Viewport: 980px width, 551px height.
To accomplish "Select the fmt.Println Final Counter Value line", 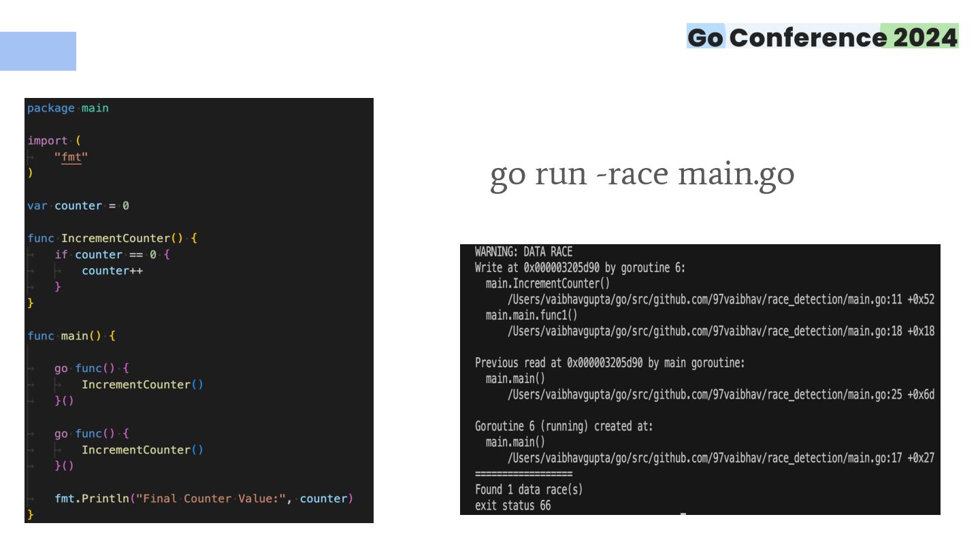I will (x=204, y=499).
